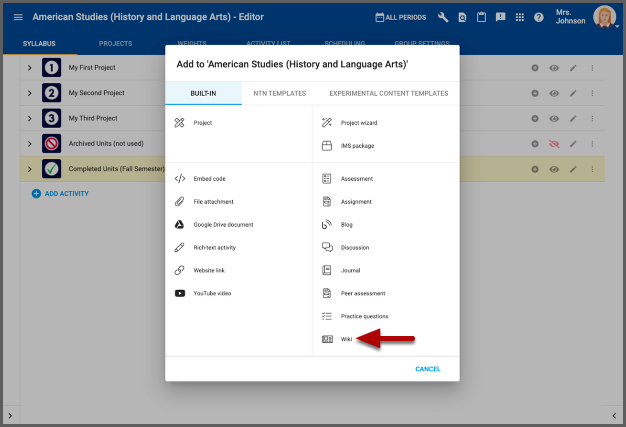626x427 pixels.
Task: Expand the Archived Units (not used) row
Action: click(29, 144)
